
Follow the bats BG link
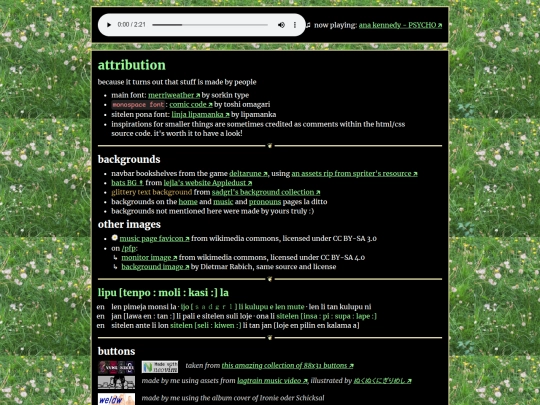point(127,183)
